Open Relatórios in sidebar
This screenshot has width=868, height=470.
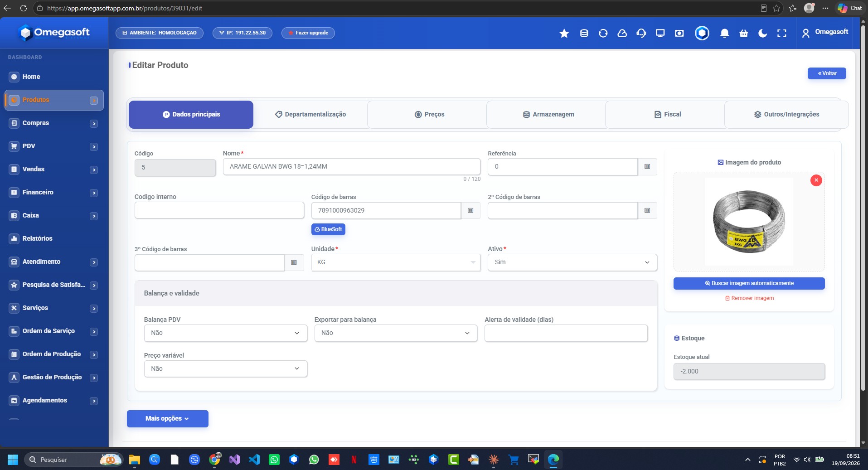point(37,238)
